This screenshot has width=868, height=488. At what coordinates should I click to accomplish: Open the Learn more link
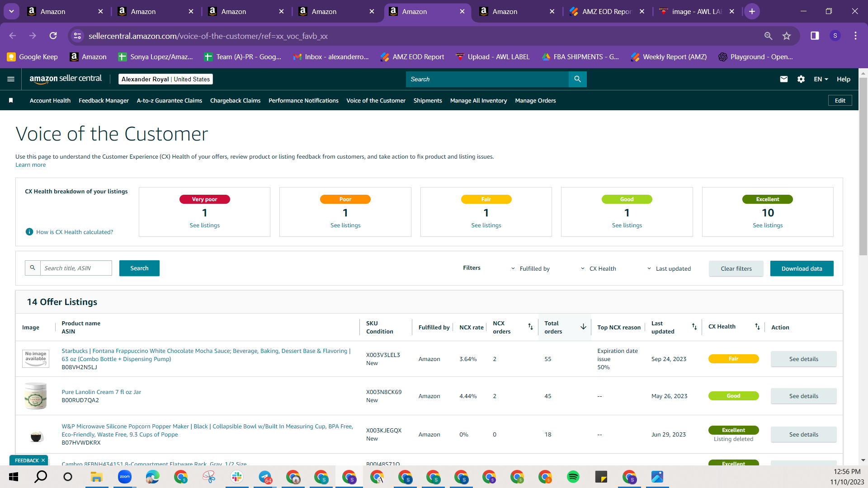point(30,164)
